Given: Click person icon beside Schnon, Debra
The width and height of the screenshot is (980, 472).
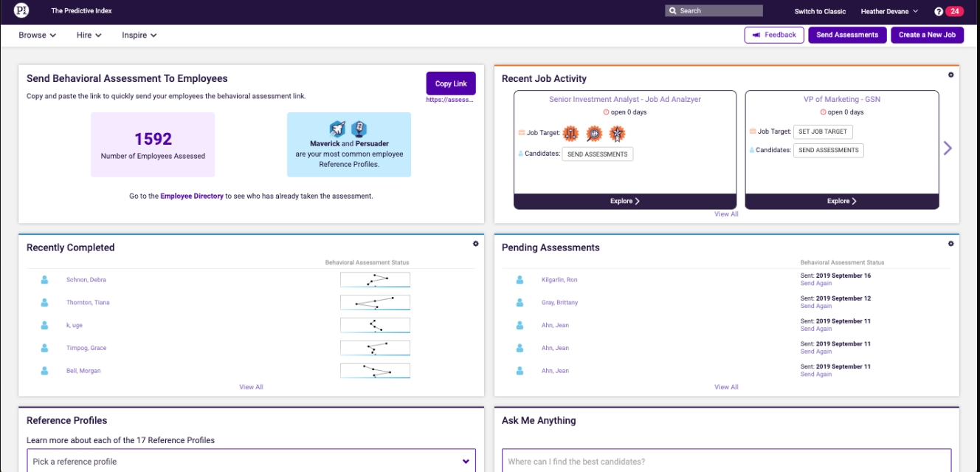Looking at the screenshot, I should pyautogui.click(x=44, y=280).
